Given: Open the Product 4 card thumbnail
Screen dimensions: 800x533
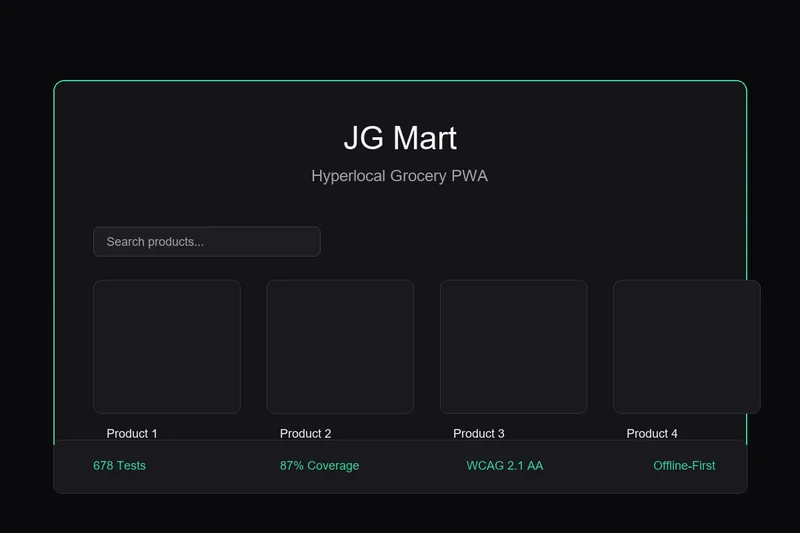Looking at the screenshot, I should (x=687, y=346).
